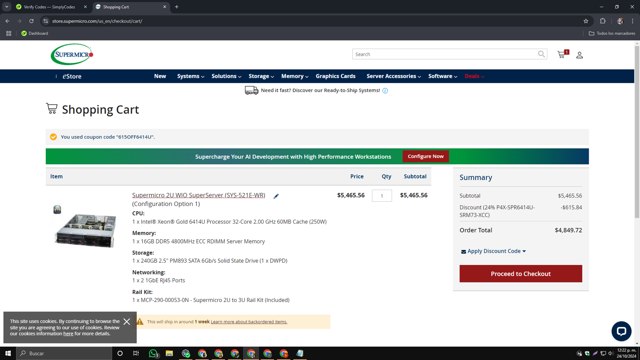Open Task View on the taskbar
The height and width of the screenshot is (360, 640).
[x=136, y=353]
